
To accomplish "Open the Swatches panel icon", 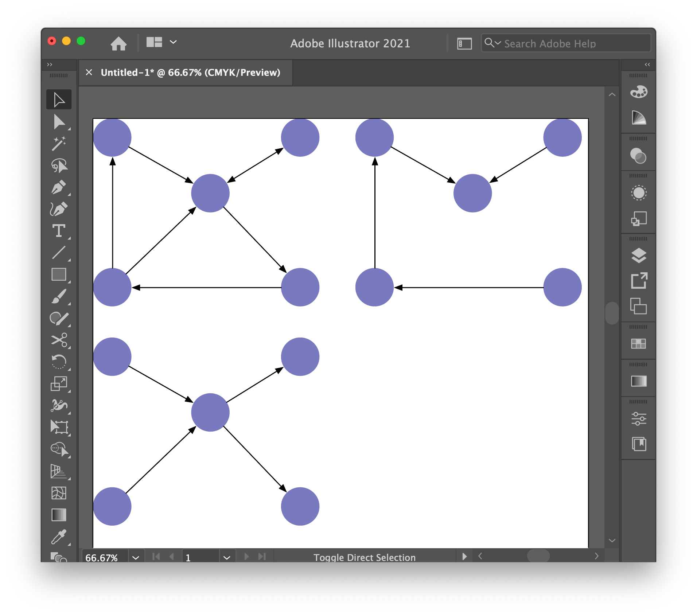I will [639, 344].
